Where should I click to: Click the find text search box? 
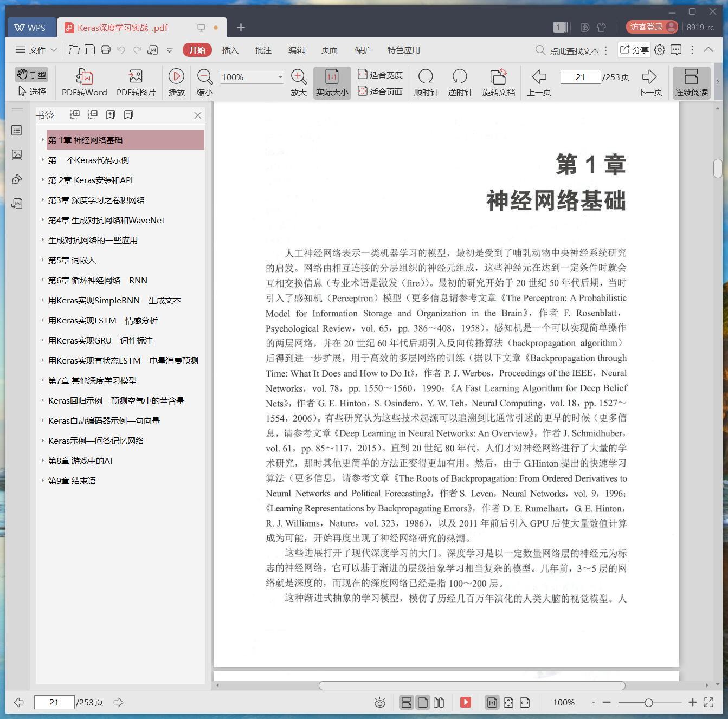point(568,50)
